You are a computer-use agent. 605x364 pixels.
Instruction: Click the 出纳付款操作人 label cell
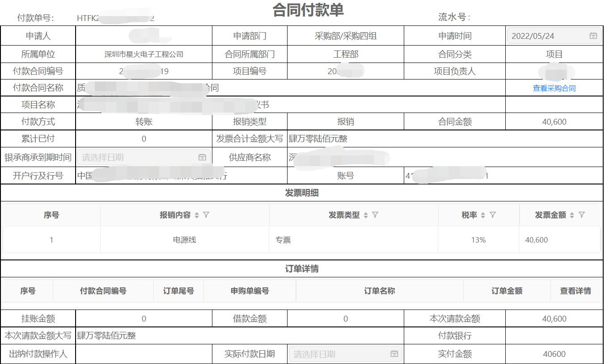coord(38,354)
